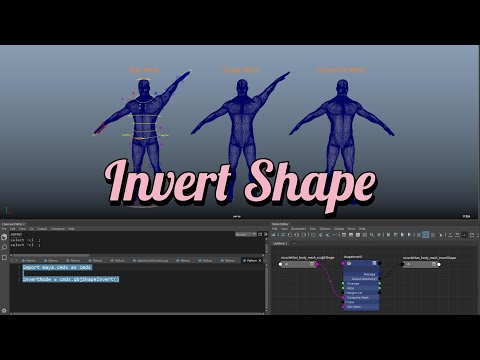
Task: Select the Skin Mesh label in viewport
Action: point(144,70)
